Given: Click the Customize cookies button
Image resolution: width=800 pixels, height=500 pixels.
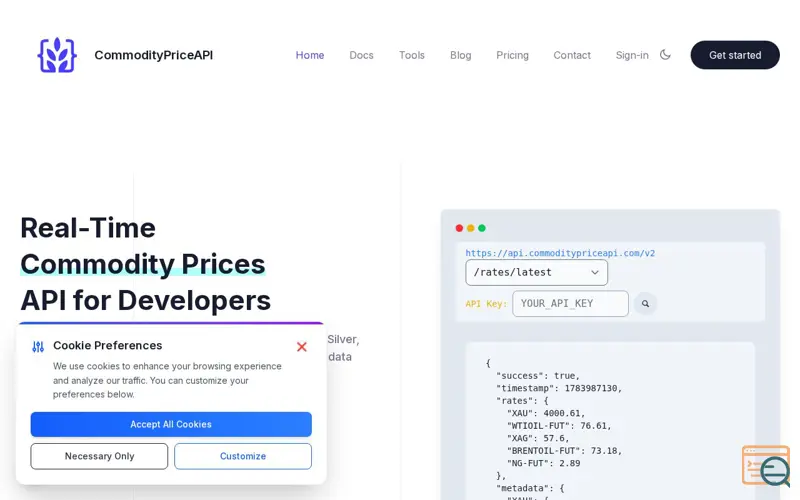Looking at the screenshot, I should pos(243,456).
